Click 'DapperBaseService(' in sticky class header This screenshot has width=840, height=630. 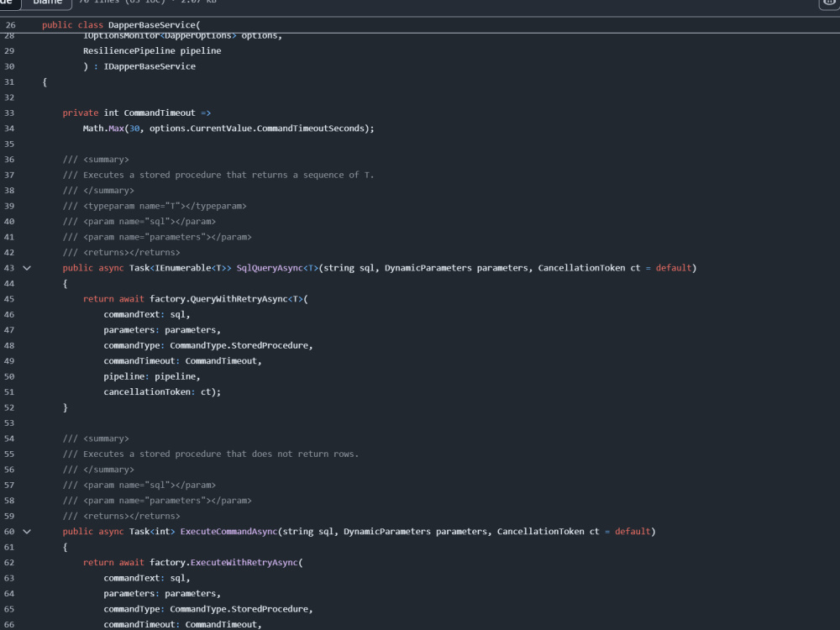(155, 24)
